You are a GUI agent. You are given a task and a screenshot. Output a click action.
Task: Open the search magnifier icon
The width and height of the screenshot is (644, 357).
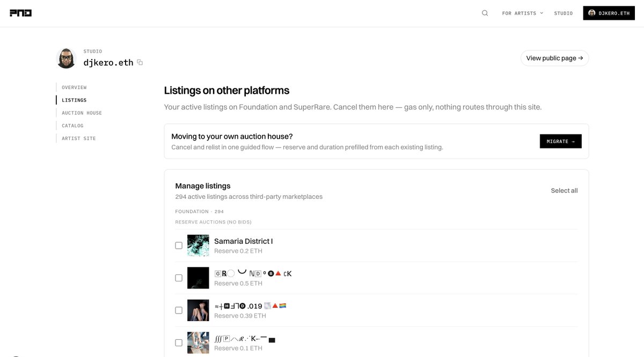(485, 13)
